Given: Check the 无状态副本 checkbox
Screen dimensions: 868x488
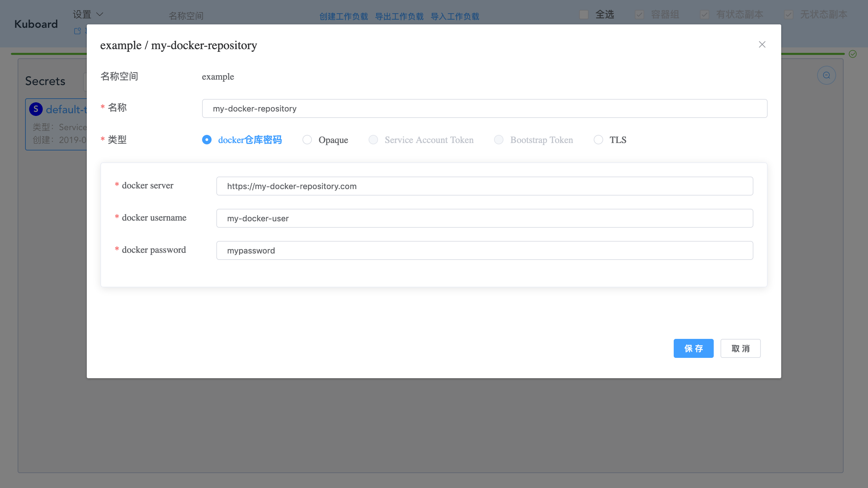Looking at the screenshot, I should (788, 15).
